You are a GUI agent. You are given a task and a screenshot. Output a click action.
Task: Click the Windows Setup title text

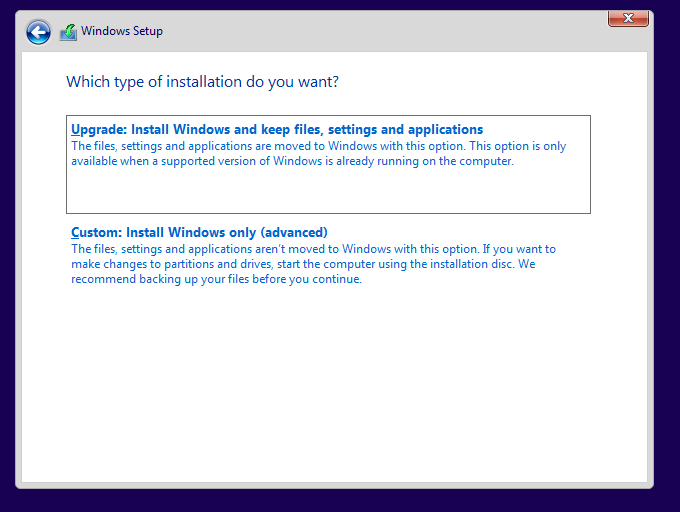[x=122, y=31]
